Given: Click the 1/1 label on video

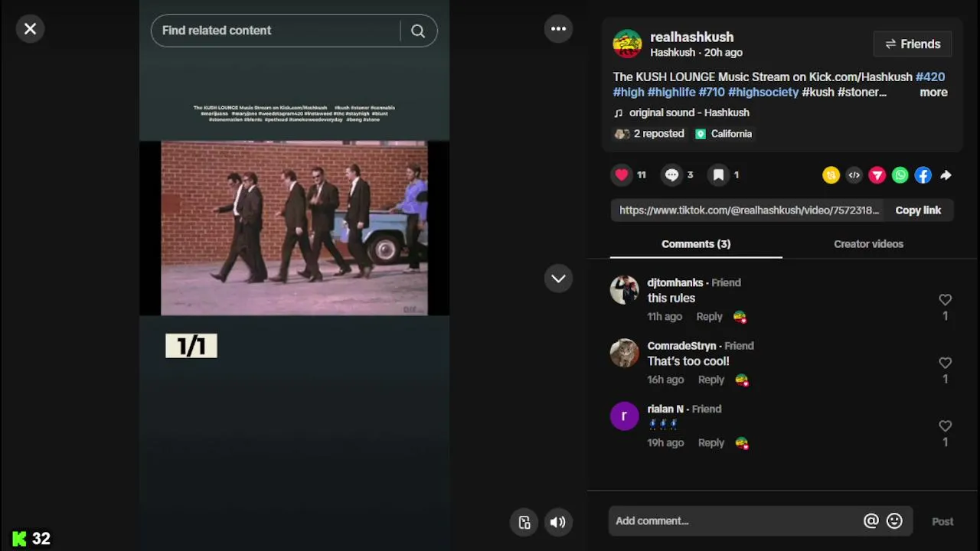Looking at the screenshot, I should [191, 346].
